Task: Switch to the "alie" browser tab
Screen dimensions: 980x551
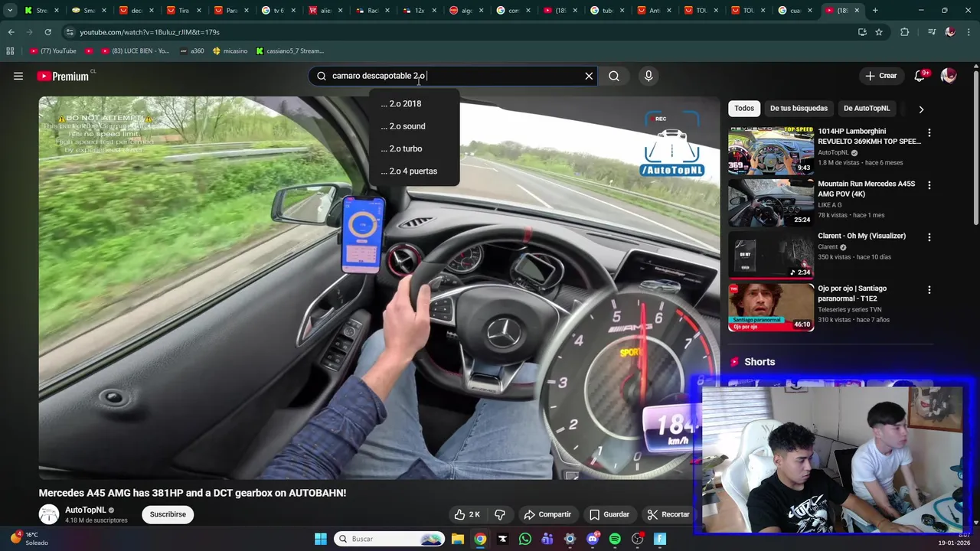Action: [325, 10]
